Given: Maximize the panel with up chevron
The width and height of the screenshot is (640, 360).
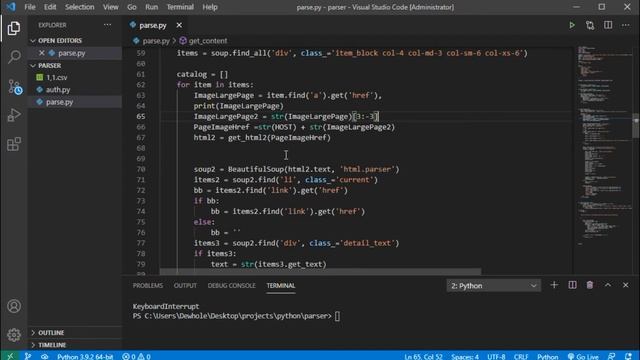Looking at the screenshot, I should (x=608, y=285).
